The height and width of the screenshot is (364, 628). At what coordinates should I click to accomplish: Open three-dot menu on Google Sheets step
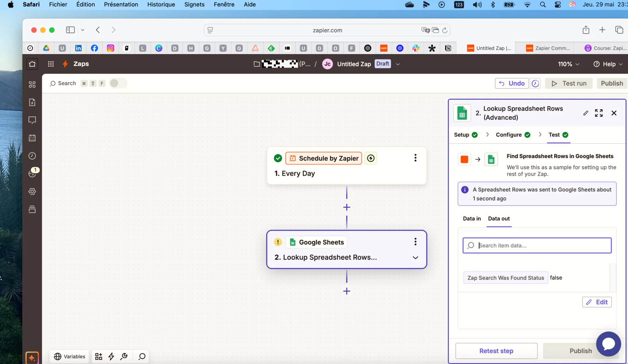tap(415, 242)
